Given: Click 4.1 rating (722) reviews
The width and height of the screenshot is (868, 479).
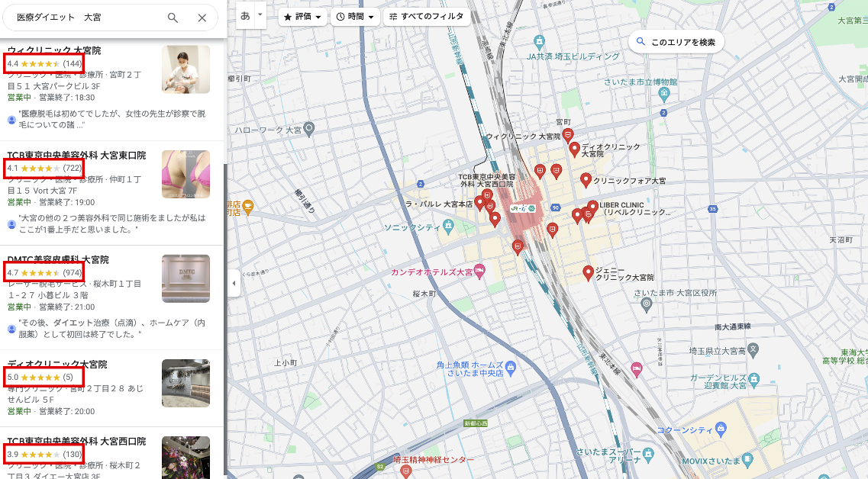Looking at the screenshot, I should click(x=45, y=168).
